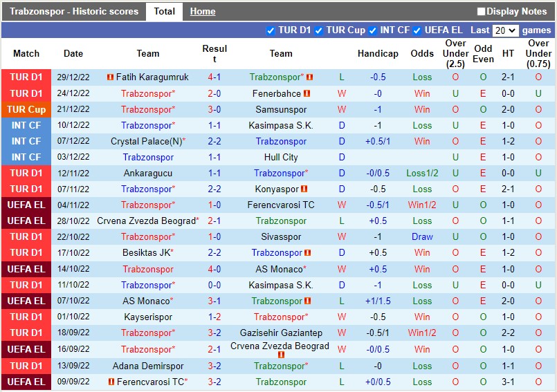The width and height of the screenshot is (557, 392).
Task: Click the Adana Demirspor team name
Action: tap(148, 366)
